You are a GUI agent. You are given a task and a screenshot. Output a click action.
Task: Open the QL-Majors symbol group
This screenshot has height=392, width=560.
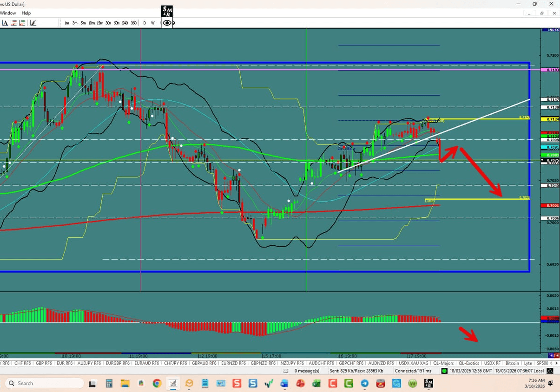[x=444, y=363]
